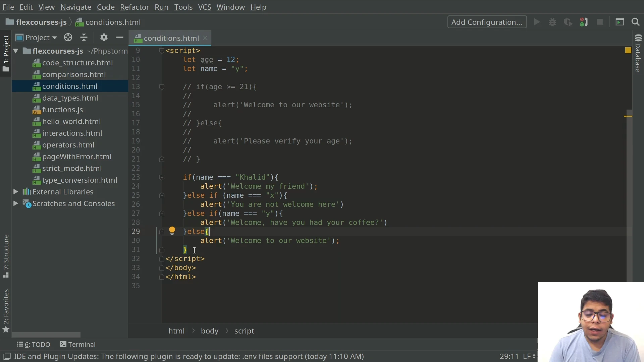Collapse the flexcourses-js root folder
The width and height of the screenshot is (644, 362).
[x=15, y=51]
